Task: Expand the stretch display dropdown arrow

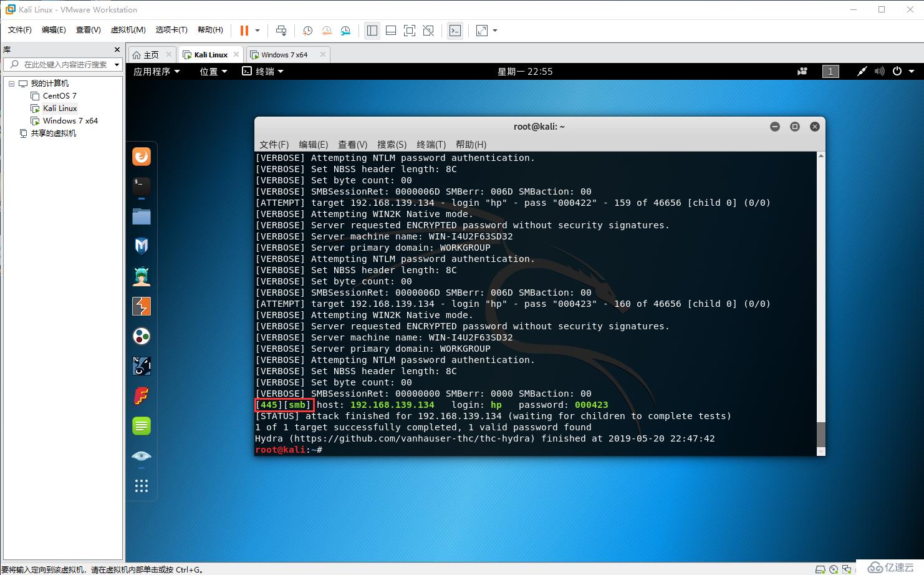Action: point(495,31)
